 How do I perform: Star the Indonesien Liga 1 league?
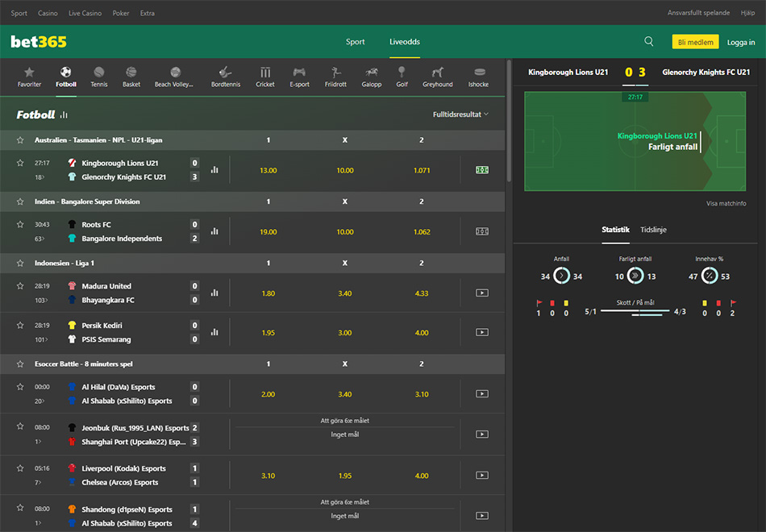20,264
